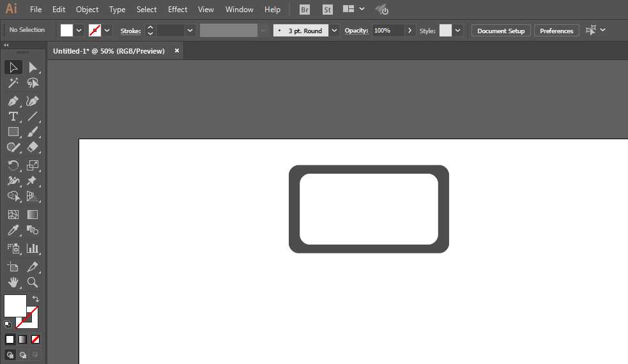This screenshot has height=364, width=628.
Task: Open the Effect menu
Action: (178, 10)
